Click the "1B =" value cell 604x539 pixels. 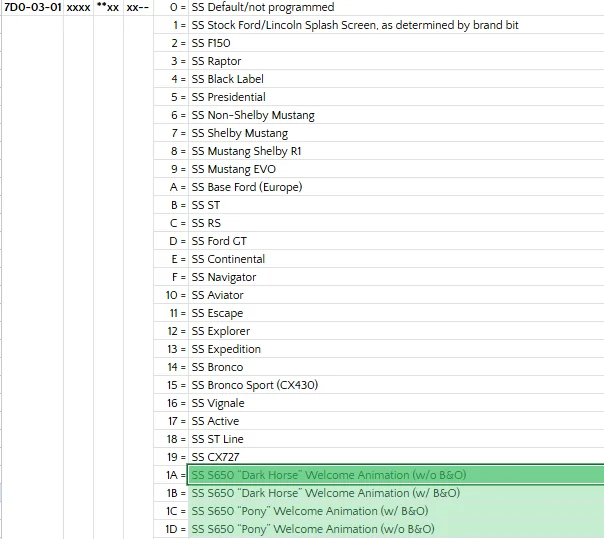(171, 493)
